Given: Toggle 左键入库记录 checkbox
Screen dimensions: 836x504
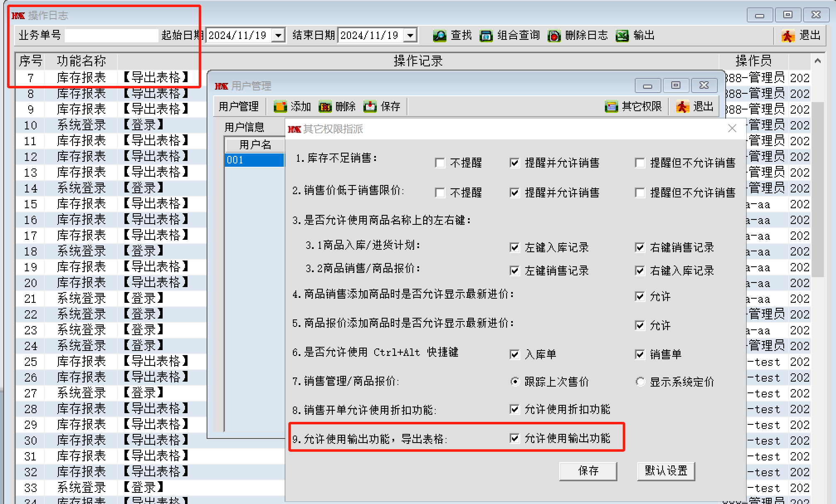Looking at the screenshot, I should click(x=514, y=248).
